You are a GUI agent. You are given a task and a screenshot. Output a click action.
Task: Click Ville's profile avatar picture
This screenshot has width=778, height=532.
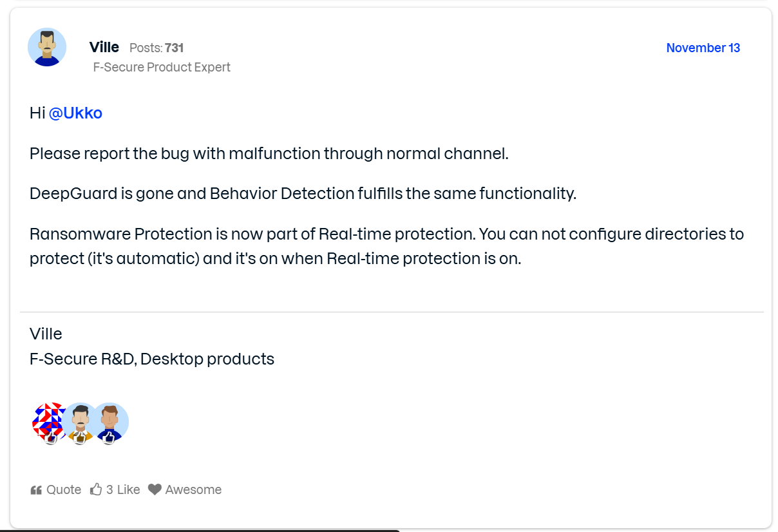pos(47,47)
